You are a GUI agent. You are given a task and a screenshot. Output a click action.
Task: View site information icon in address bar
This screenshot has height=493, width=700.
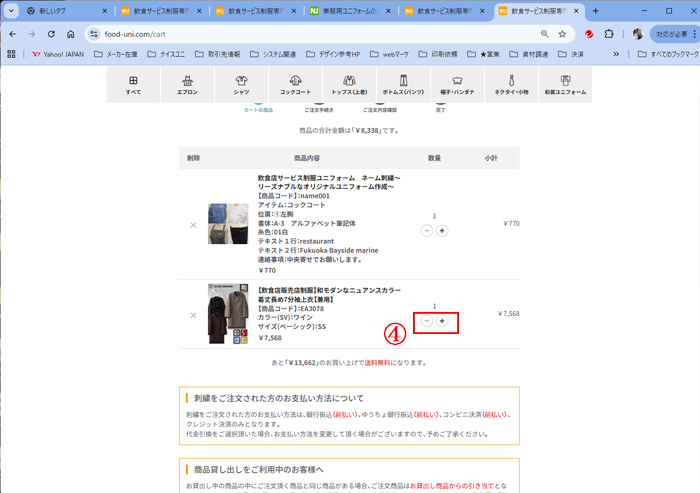[x=94, y=34]
